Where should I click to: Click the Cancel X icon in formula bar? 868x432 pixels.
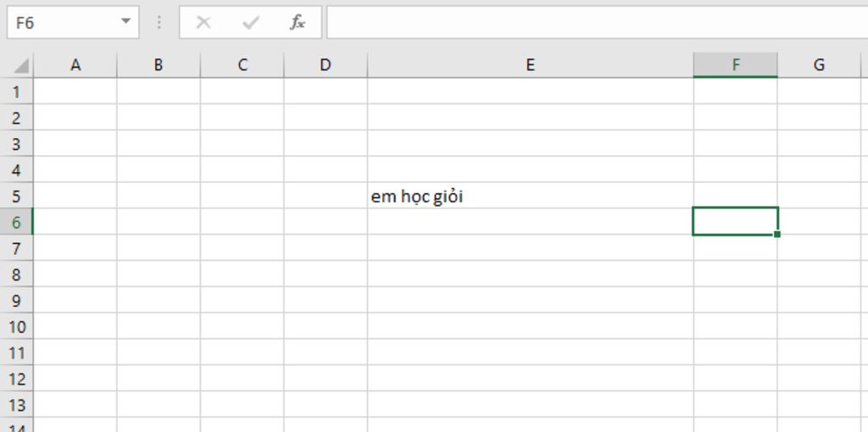pos(203,23)
